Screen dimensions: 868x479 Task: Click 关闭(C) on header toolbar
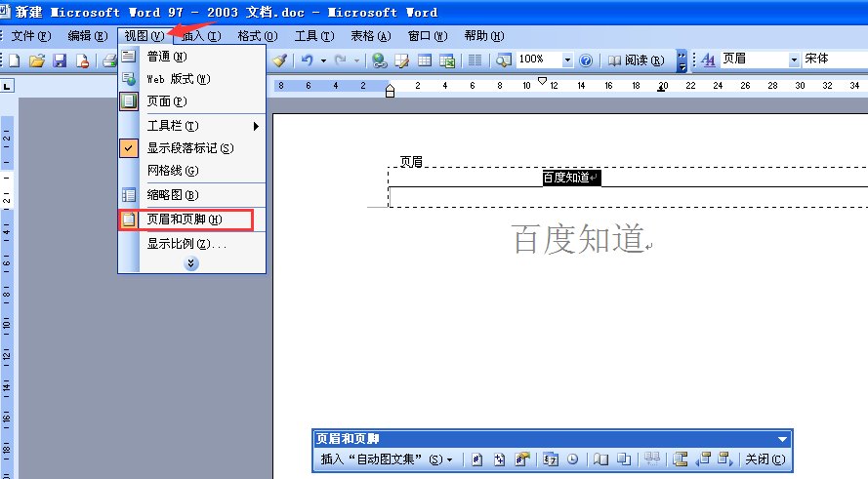point(765,459)
